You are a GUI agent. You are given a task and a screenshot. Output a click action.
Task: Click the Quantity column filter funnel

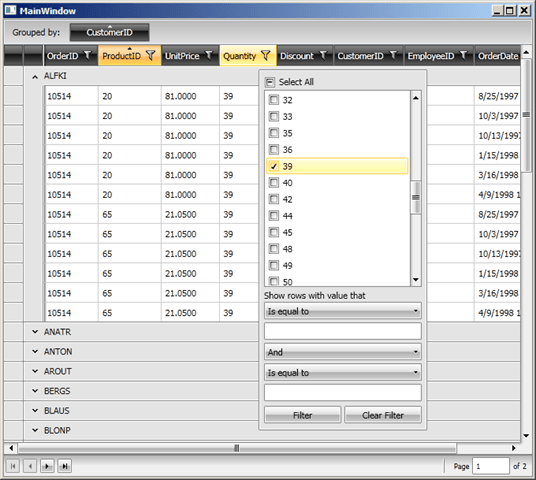[266, 55]
